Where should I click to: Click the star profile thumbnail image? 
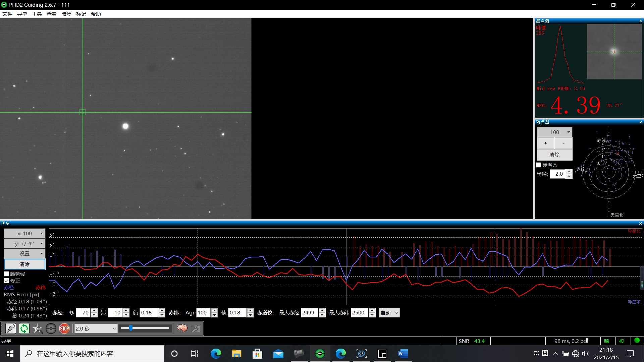click(x=614, y=52)
